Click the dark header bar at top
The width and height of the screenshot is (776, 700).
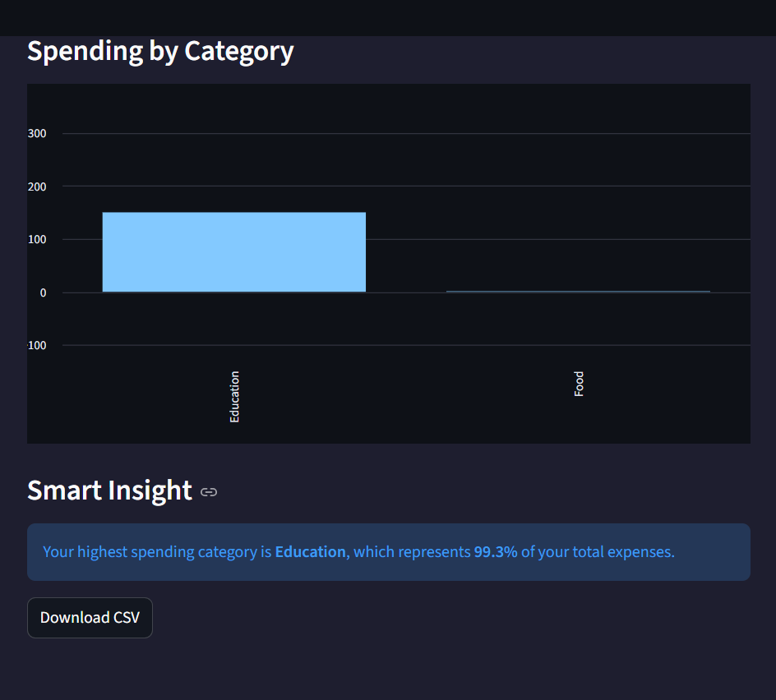coord(388,18)
